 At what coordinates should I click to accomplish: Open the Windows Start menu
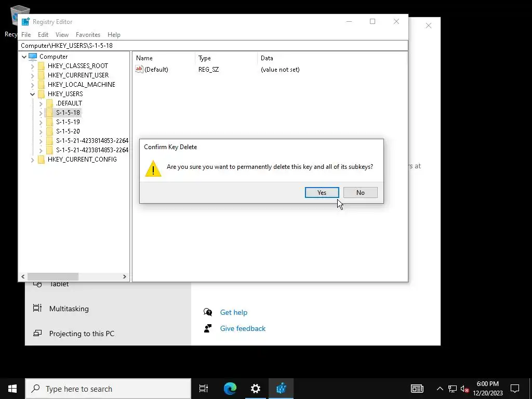(12, 389)
